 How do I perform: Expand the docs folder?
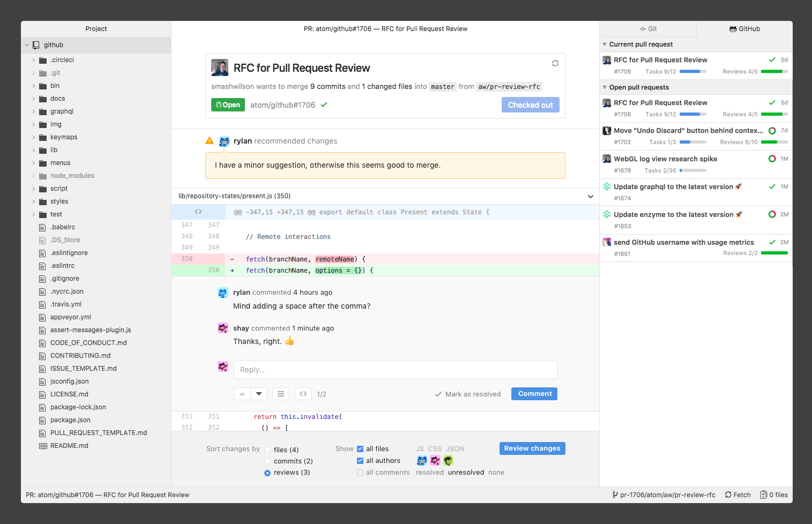(x=33, y=99)
